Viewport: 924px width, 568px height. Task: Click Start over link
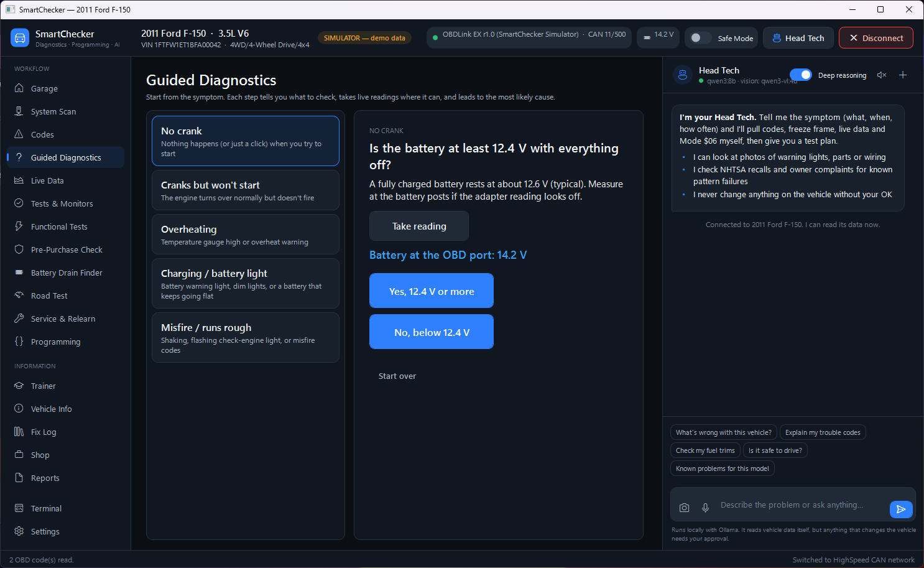point(397,376)
